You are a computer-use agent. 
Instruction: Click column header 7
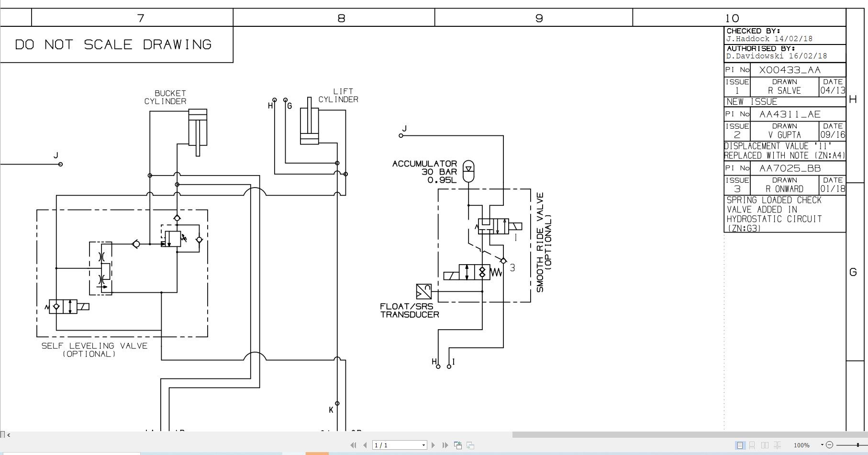click(x=141, y=18)
